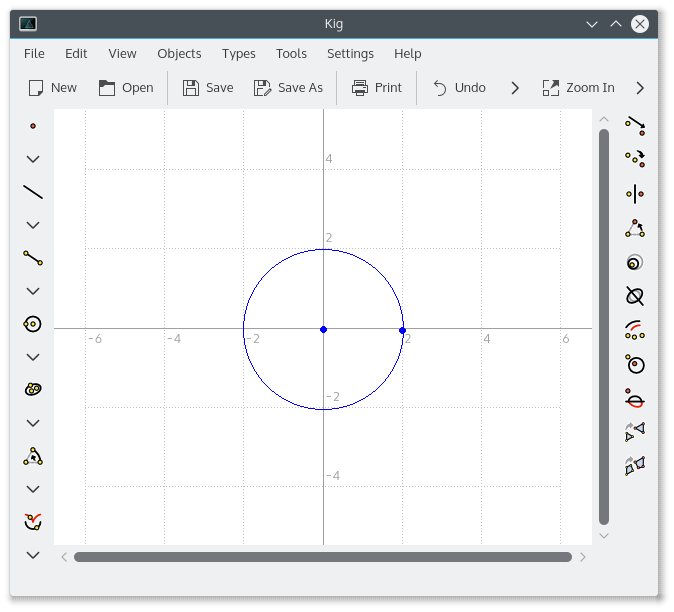Expand dropdown below the circle tool
Viewport: 674px width, 612px height.
33,357
